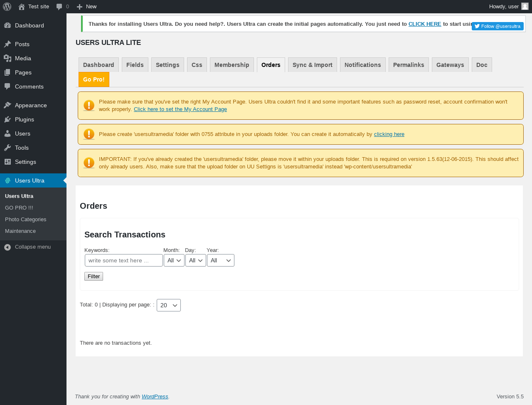Click the Keywords search text field
The height and width of the screenshot is (405, 532).
(x=124, y=260)
